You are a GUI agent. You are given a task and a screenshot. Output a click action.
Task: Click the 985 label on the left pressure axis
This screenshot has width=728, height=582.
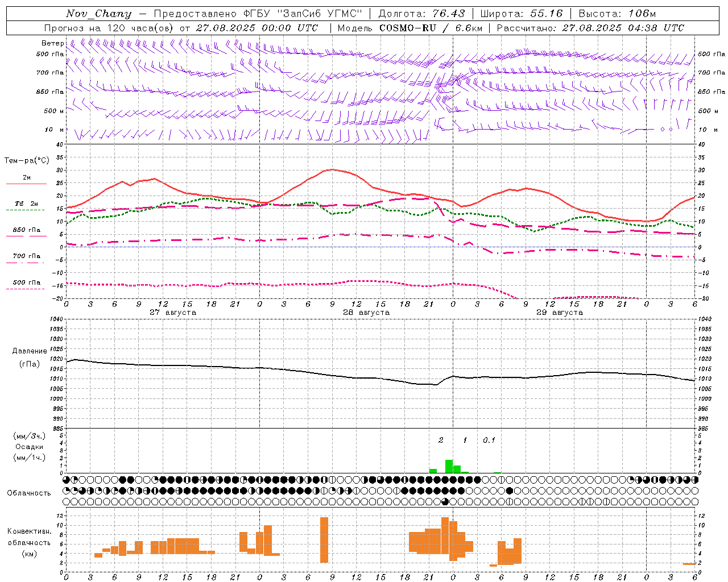57,428
